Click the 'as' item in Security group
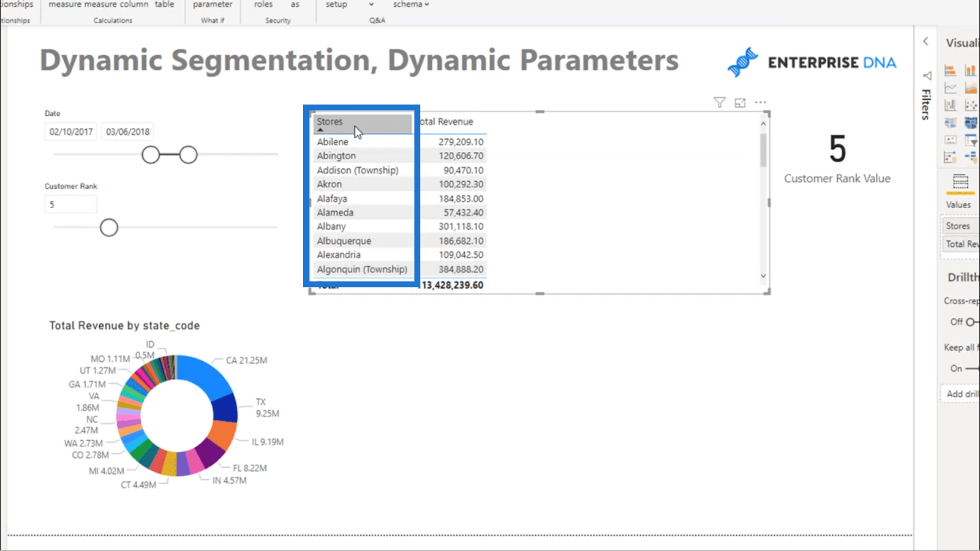Viewport: 980px width, 551px height. (x=295, y=4)
